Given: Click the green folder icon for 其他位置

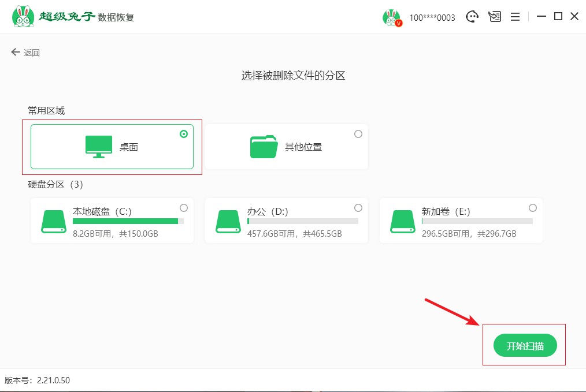Looking at the screenshot, I should pos(264,147).
